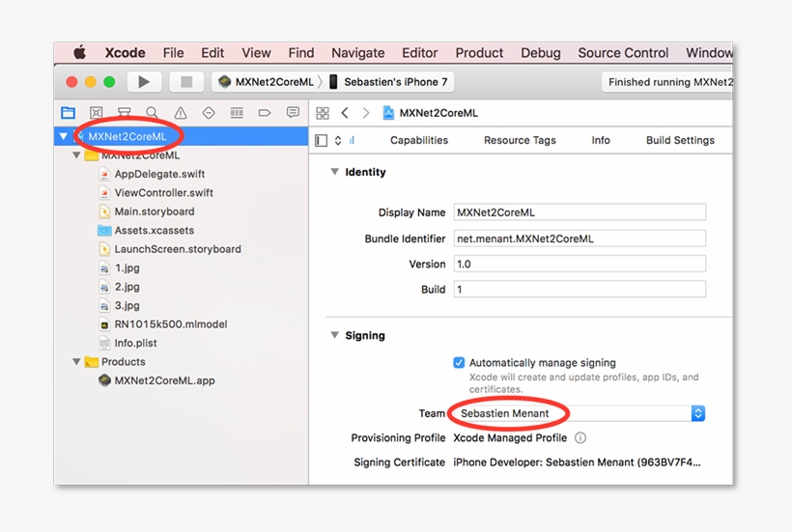Collapse the MXNet2CoreML project root

(x=63, y=136)
